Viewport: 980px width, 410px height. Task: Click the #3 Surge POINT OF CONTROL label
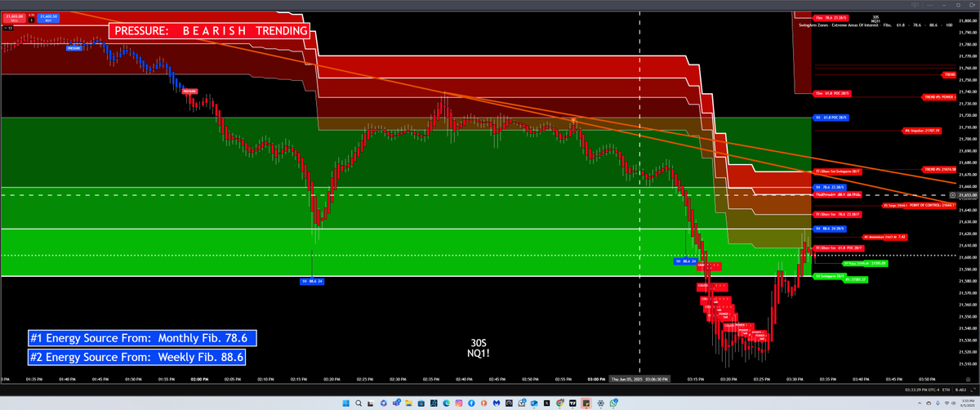918,206
